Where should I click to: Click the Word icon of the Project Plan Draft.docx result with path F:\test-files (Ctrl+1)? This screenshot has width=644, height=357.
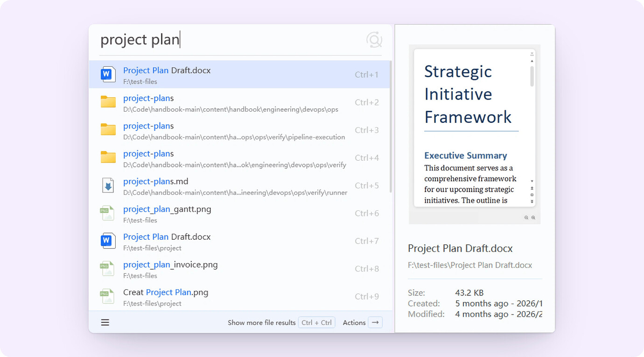click(x=108, y=74)
